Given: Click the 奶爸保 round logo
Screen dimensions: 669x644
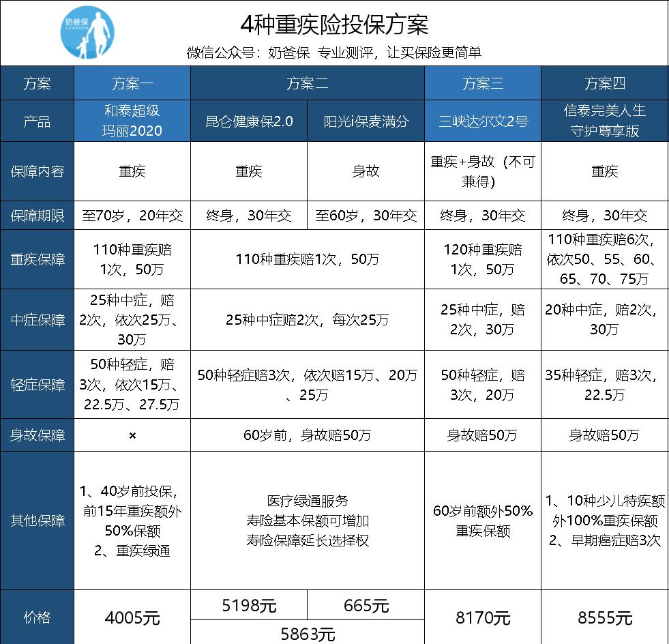Looking at the screenshot, I should [87, 33].
